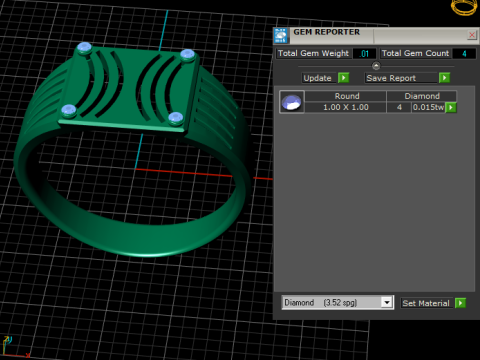Click the '1.00 X 1.00' size cell

[x=346, y=107]
